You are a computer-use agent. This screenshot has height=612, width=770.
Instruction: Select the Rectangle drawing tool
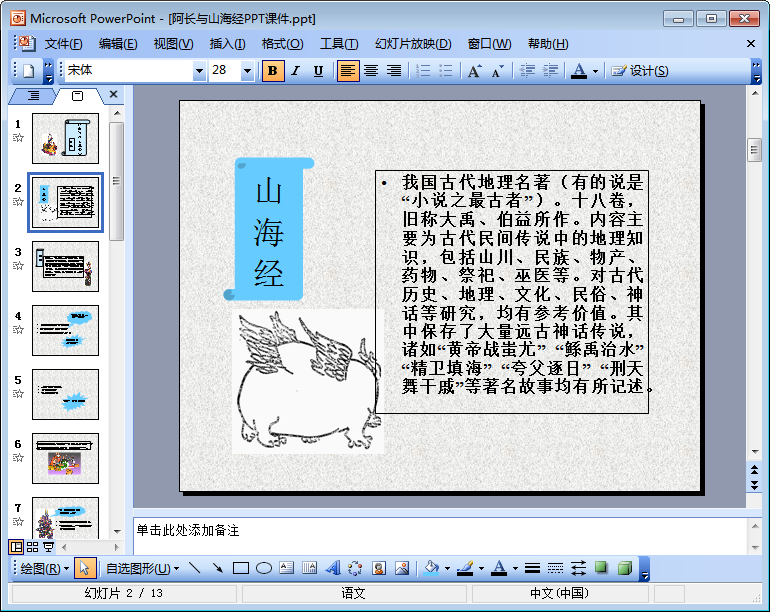pyautogui.click(x=241, y=568)
